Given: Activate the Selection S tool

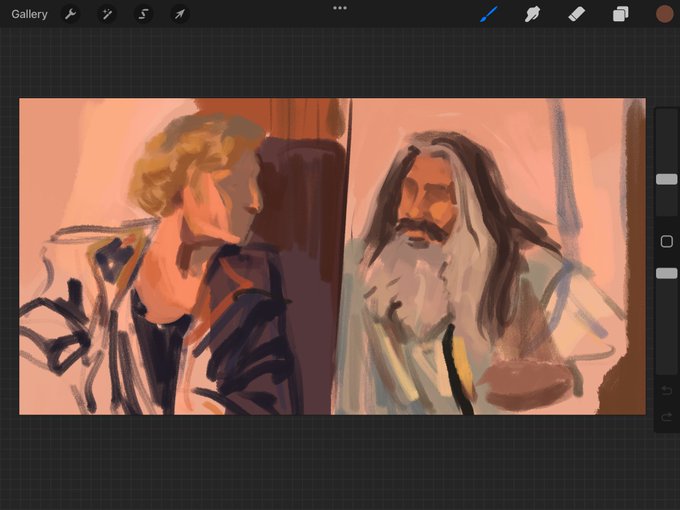Looking at the screenshot, I should [143, 14].
